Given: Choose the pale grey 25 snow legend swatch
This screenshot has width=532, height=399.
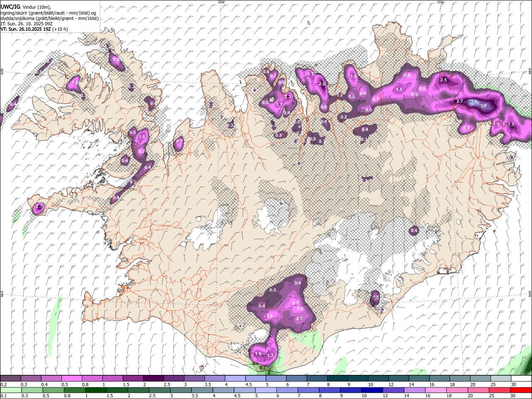Looking at the screenshot, I should point(501,379).
